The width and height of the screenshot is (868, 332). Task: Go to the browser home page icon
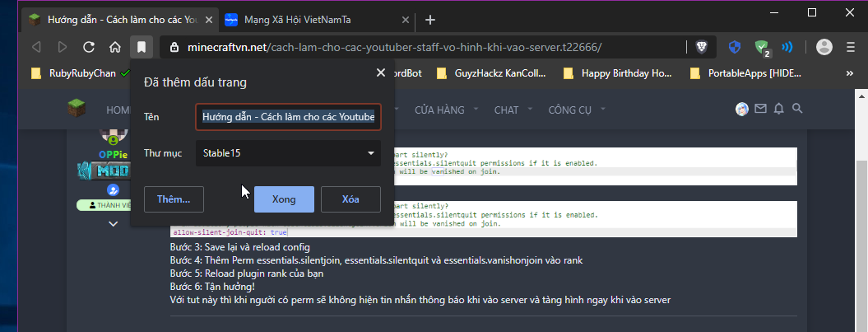pos(114,47)
